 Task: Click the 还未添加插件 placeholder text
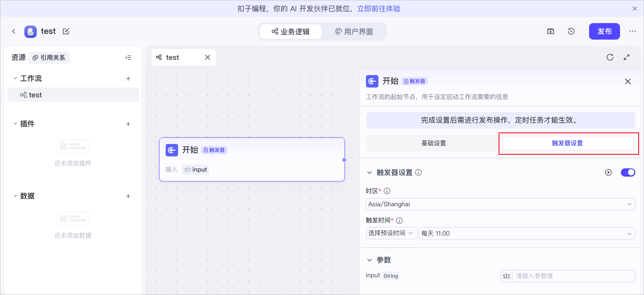(x=73, y=163)
